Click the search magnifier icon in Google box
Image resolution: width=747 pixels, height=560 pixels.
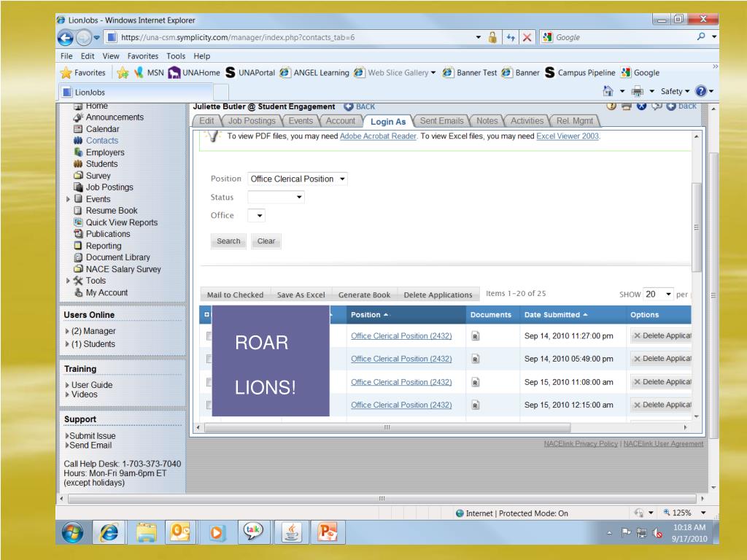coord(701,36)
